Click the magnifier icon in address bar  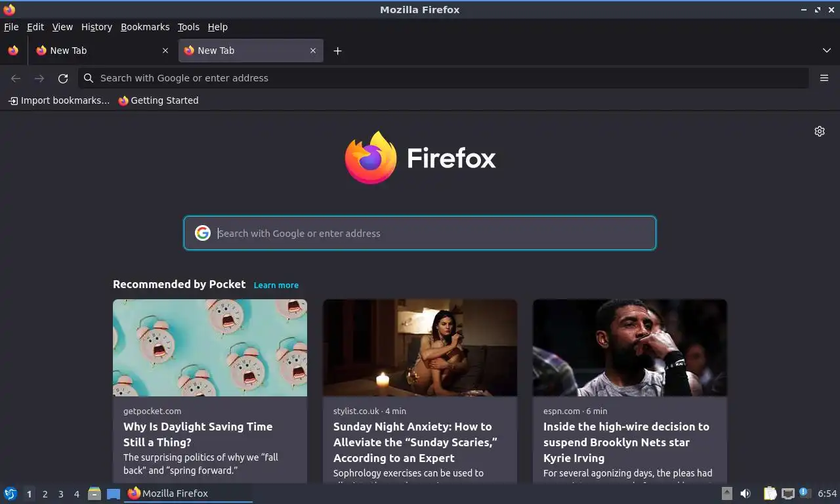click(x=89, y=78)
